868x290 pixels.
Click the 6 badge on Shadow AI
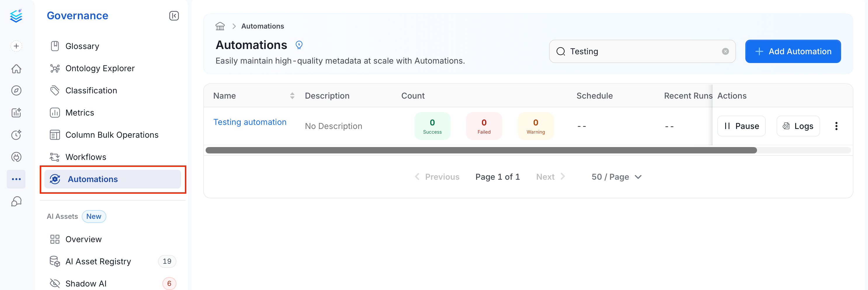tap(169, 284)
